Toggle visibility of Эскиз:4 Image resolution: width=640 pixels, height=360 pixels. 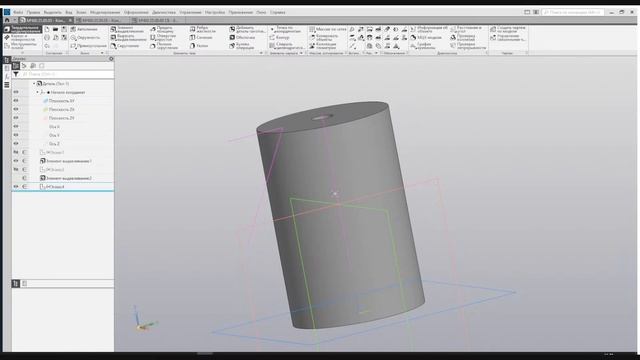pos(16,187)
